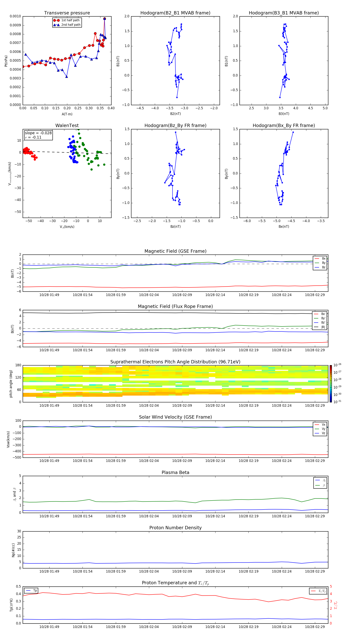Click red peak point in Transverse pressure plot
Image resolution: width=351 pixels, height=644 pixels.
pos(105,19)
